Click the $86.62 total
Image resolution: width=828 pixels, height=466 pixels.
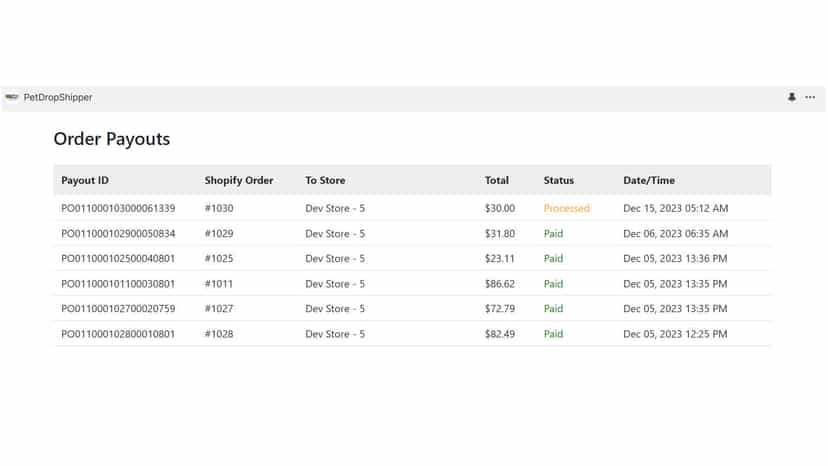tap(500, 284)
